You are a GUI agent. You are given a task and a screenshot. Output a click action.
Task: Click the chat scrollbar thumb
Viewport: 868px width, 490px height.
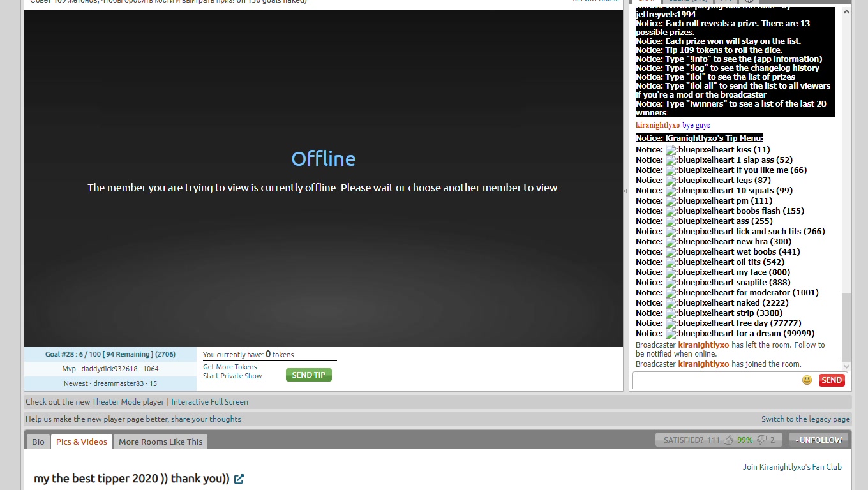pos(847,327)
